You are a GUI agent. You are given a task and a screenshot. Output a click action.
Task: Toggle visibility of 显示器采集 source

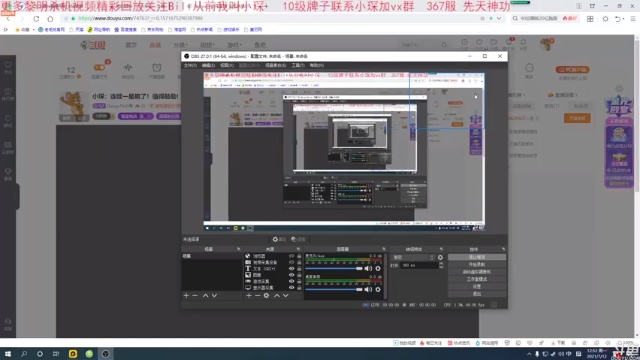tap(291, 288)
